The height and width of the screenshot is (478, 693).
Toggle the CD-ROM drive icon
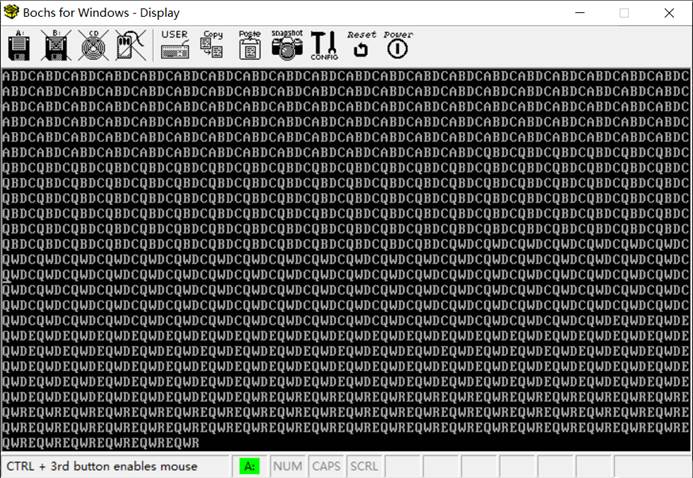pyautogui.click(x=93, y=46)
